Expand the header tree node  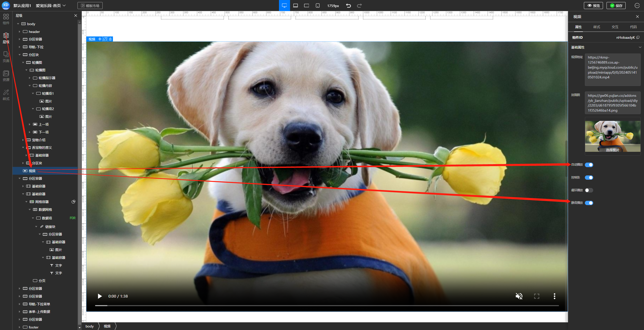tap(19, 32)
